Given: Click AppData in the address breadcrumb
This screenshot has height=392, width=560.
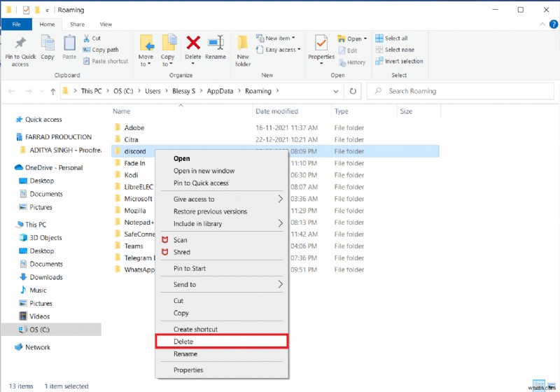Looking at the screenshot, I should coord(220,91).
